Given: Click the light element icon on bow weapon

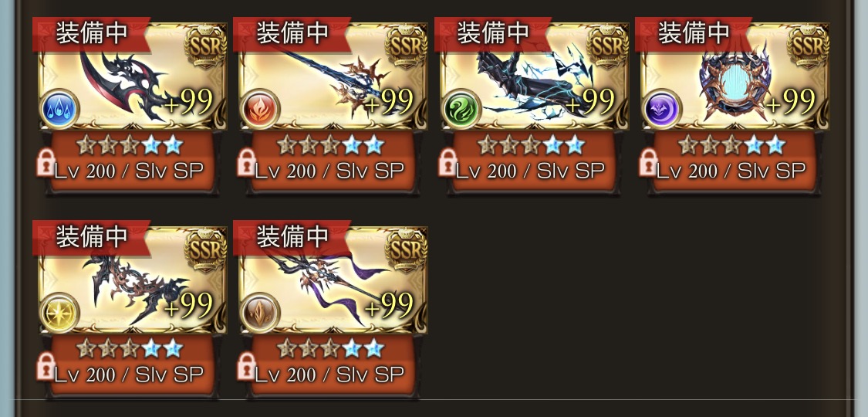Looking at the screenshot, I should pos(59,312).
